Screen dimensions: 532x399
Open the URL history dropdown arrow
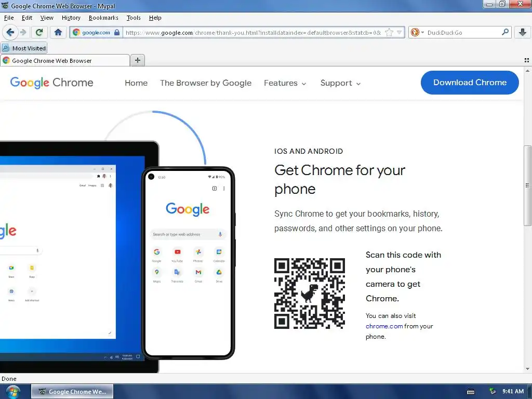point(399,33)
